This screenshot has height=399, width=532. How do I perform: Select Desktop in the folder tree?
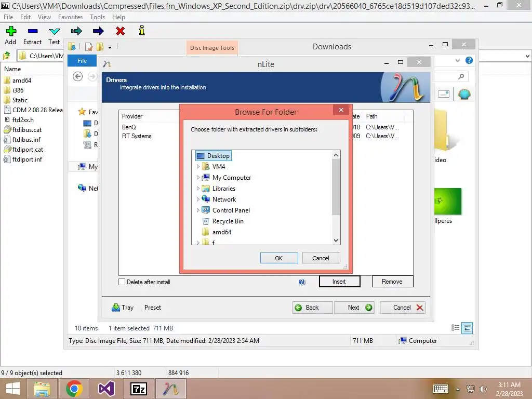214,156
